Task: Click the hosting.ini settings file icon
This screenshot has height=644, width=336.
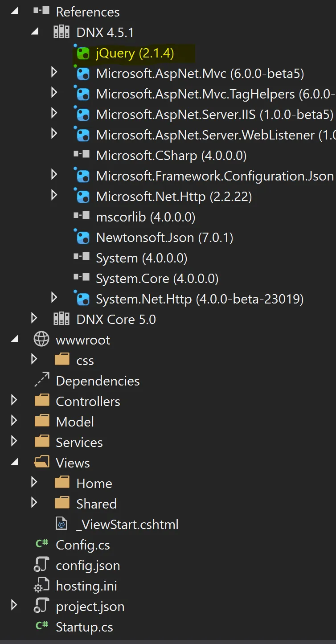Action: pos(41,586)
